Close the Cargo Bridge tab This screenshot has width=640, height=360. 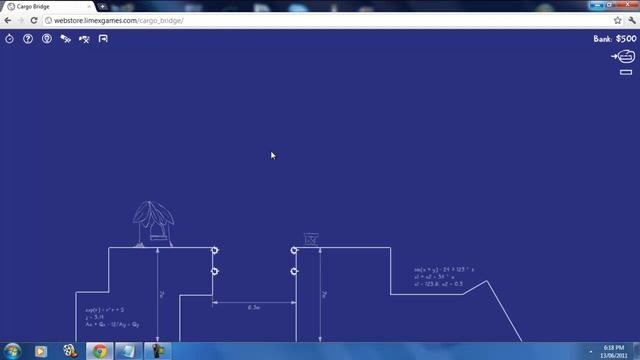tap(89, 7)
